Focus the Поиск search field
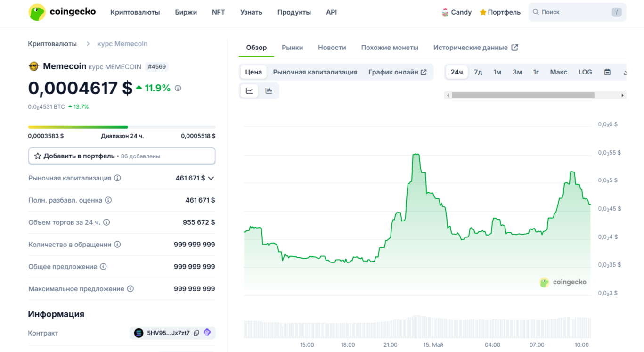The height and width of the screenshot is (352, 644). click(x=577, y=12)
